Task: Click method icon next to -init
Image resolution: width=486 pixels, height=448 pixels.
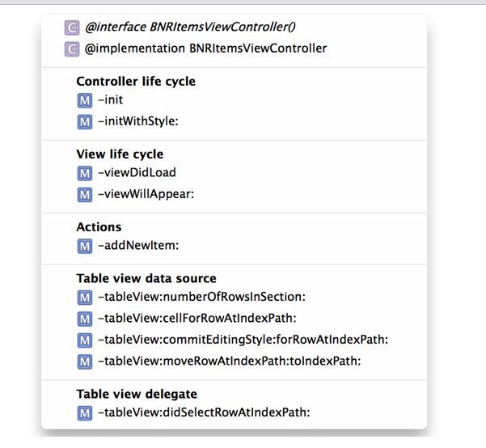Action: point(85,100)
